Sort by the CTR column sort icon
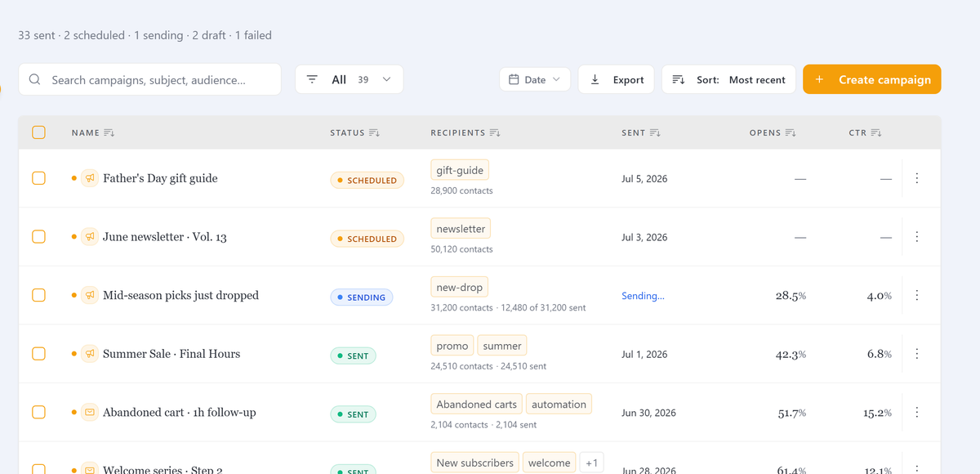 click(876, 133)
